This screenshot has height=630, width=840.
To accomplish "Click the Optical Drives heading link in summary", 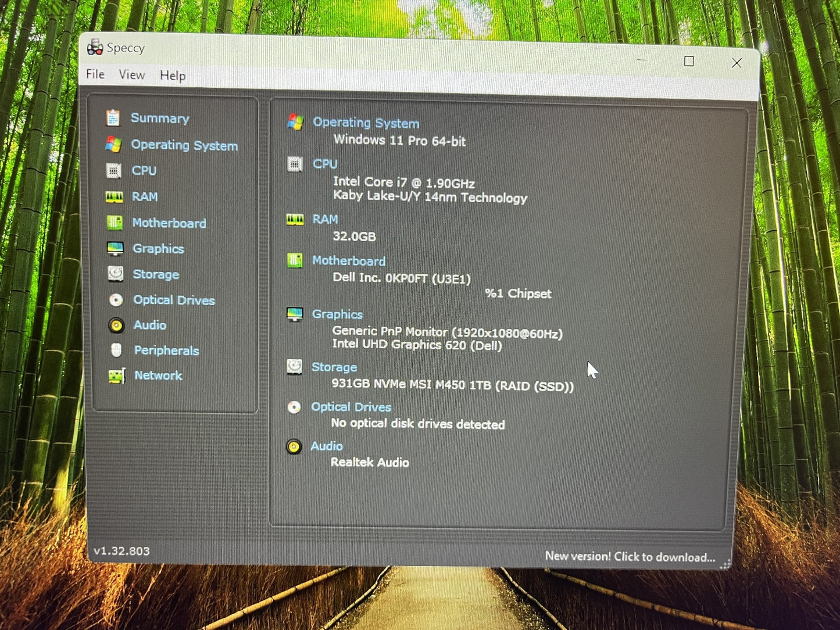I will [x=351, y=407].
